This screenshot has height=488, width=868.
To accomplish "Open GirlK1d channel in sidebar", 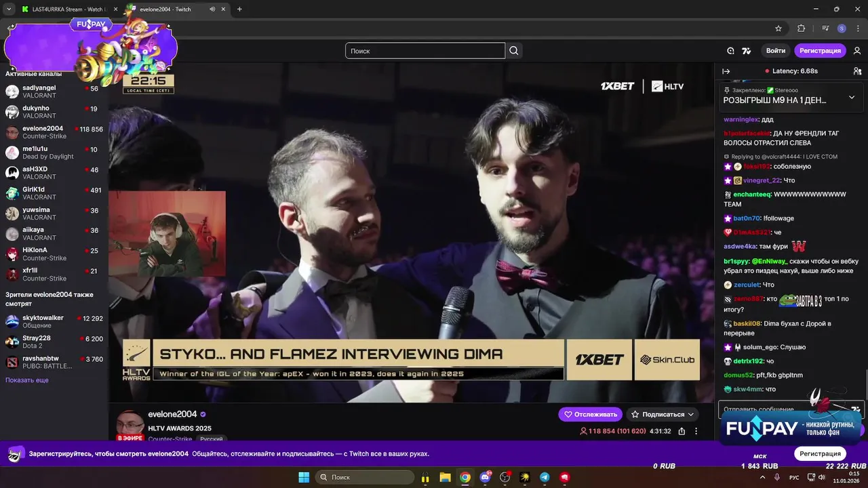I will (x=53, y=193).
